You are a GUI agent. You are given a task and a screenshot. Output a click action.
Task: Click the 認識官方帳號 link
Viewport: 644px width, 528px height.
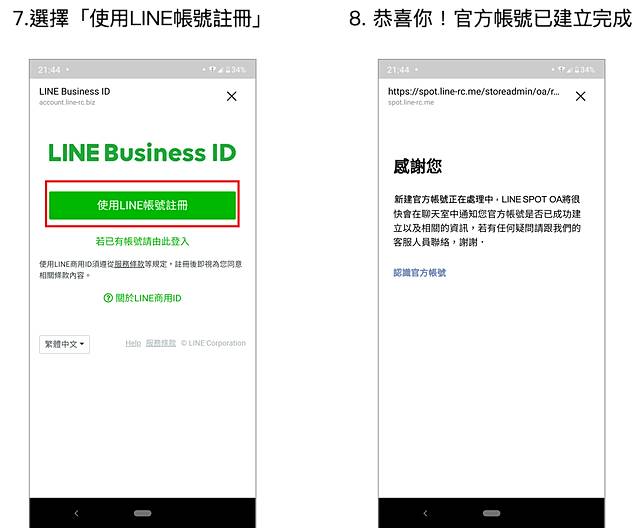coord(420,272)
